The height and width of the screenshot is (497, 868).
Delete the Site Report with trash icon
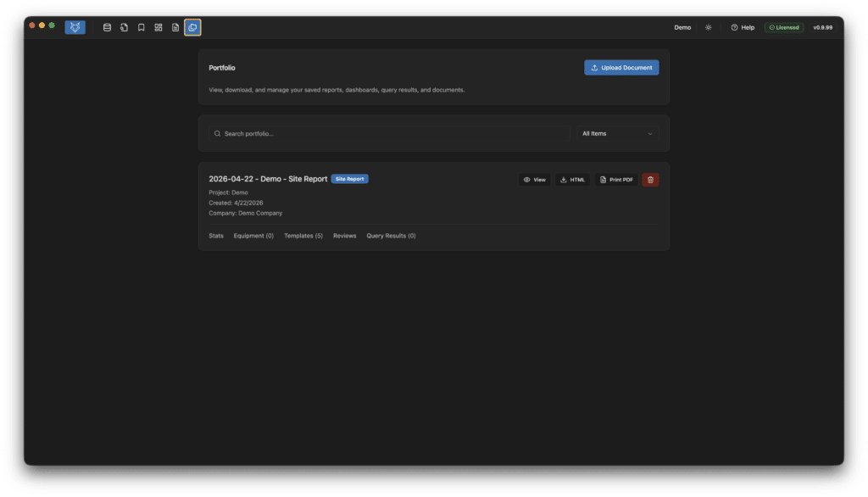[x=650, y=180]
